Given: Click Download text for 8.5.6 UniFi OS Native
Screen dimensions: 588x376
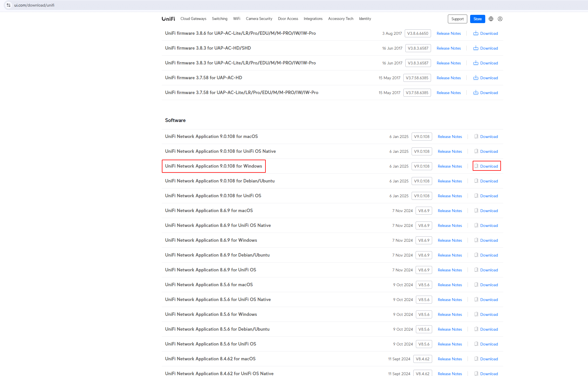Looking at the screenshot, I should tap(489, 300).
